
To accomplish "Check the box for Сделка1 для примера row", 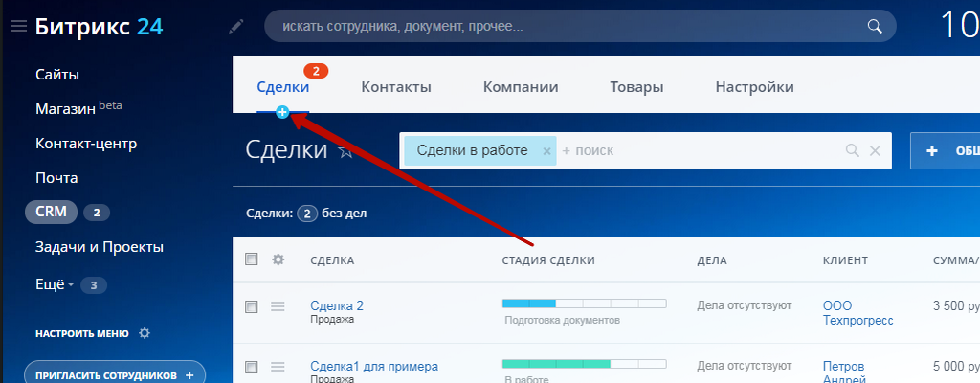I will click(252, 367).
